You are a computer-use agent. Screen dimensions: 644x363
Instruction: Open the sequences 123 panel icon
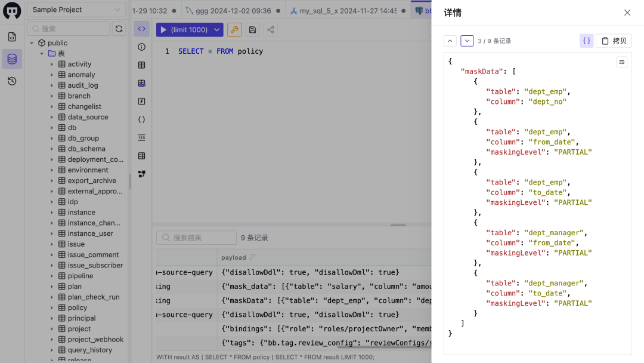(x=142, y=138)
